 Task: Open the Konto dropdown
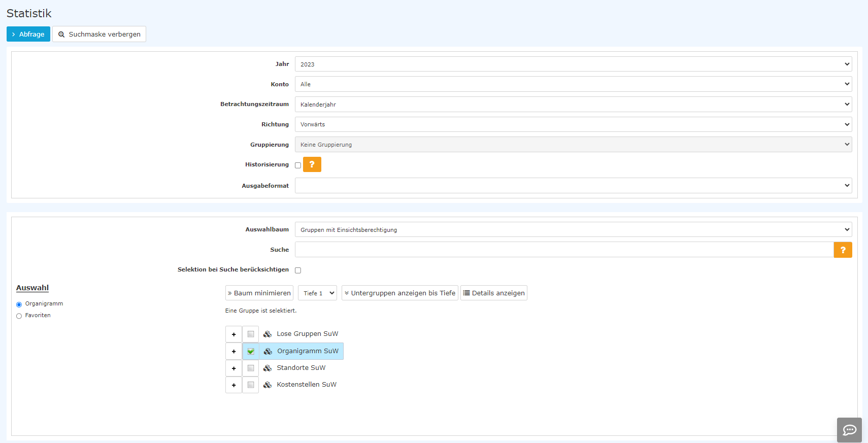[x=573, y=84]
